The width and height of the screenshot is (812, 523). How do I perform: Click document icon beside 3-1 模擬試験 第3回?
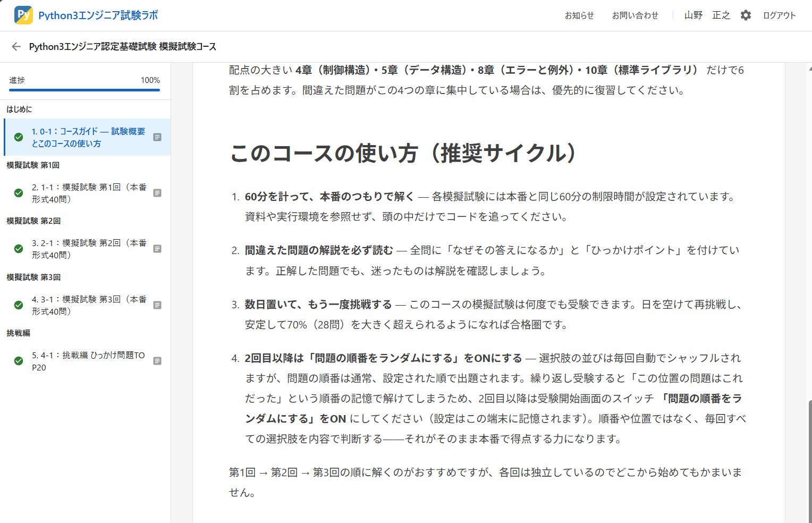tap(157, 305)
